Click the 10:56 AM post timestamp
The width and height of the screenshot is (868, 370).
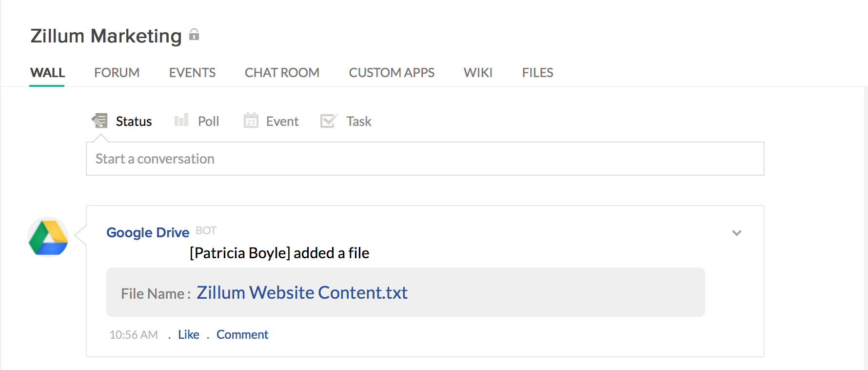[134, 334]
